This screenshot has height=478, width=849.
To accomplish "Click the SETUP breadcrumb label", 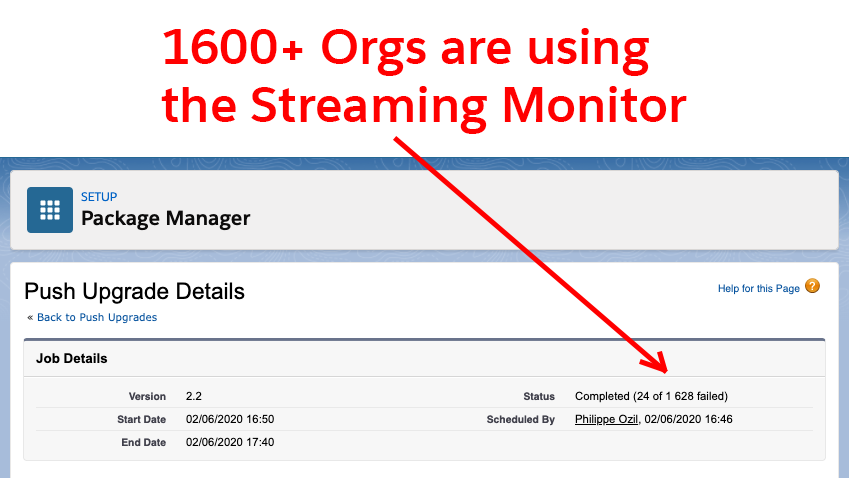I will pos(99,197).
